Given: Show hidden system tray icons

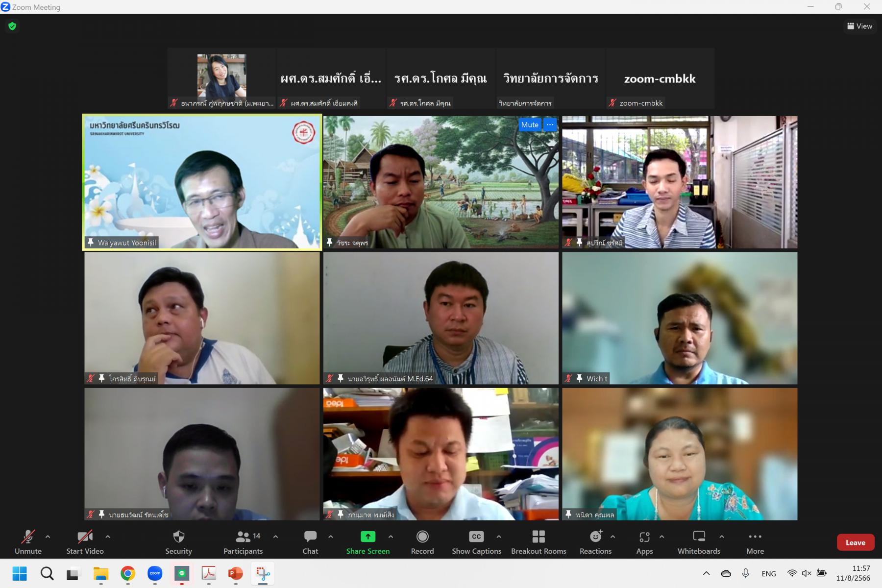Looking at the screenshot, I should click(706, 573).
